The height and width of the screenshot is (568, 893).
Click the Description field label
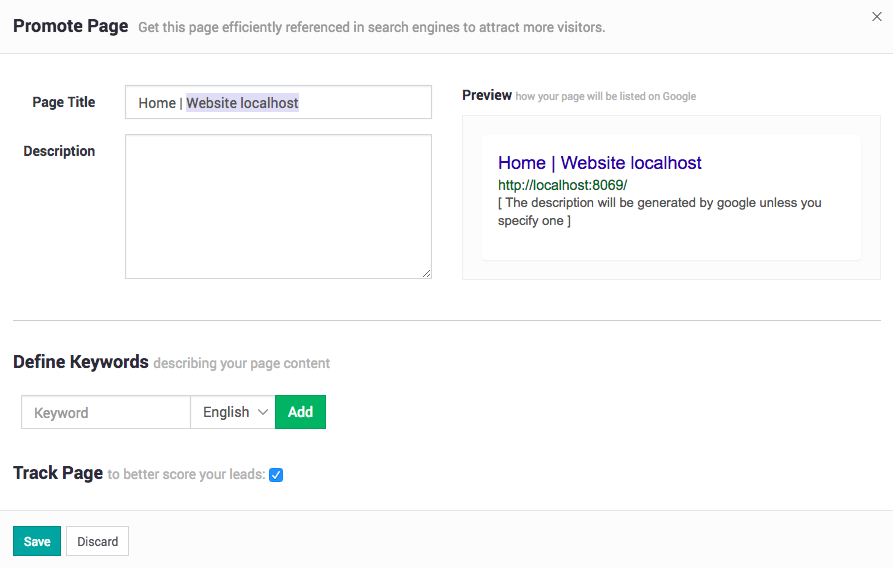(x=59, y=151)
